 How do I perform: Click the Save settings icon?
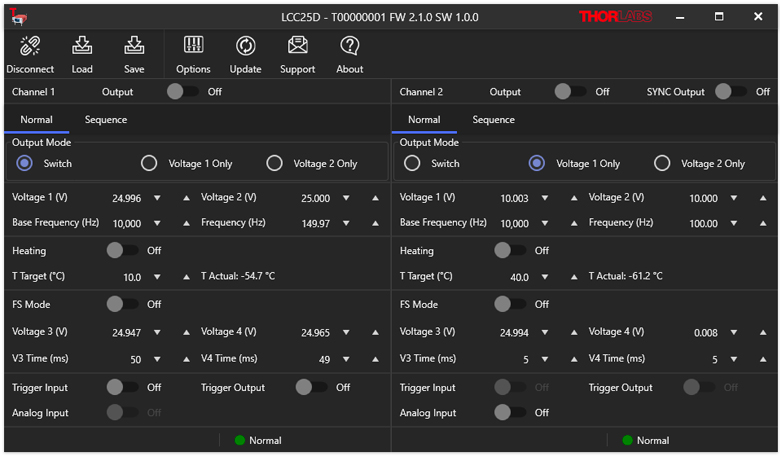click(134, 46)
